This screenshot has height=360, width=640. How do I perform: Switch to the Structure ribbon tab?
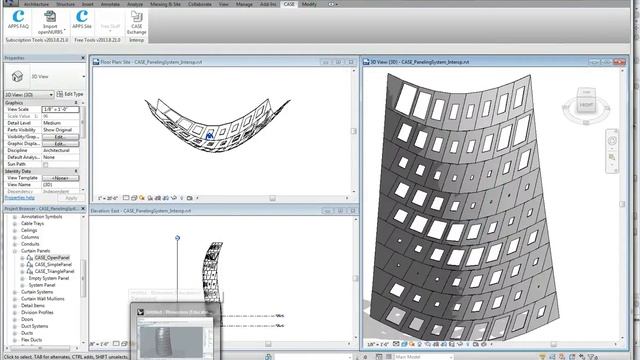pos(65,4)
